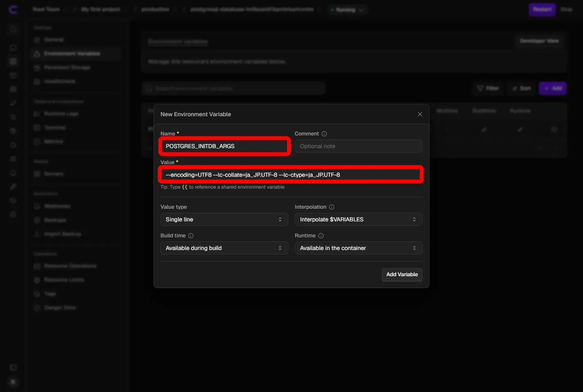
Task: Focus the Name field containing POSTGRES_INITDB_ARGS
Action: 224,146
